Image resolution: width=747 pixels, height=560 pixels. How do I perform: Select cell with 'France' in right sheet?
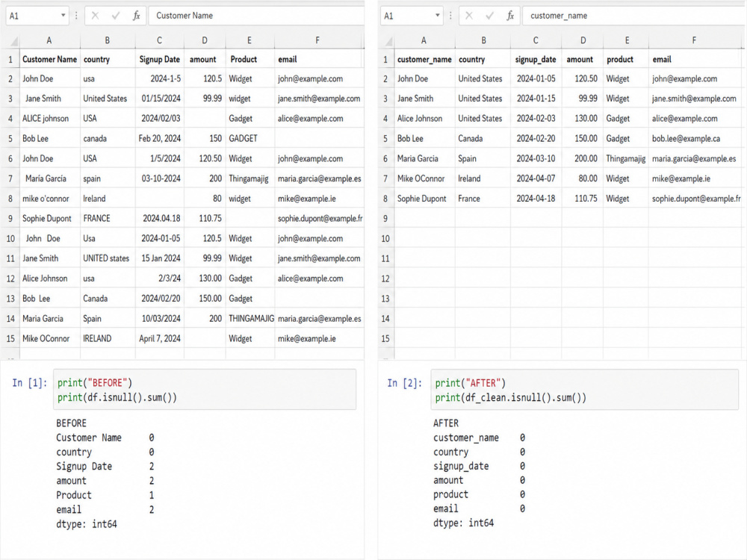pyautogui.click(x=483, y=199)
